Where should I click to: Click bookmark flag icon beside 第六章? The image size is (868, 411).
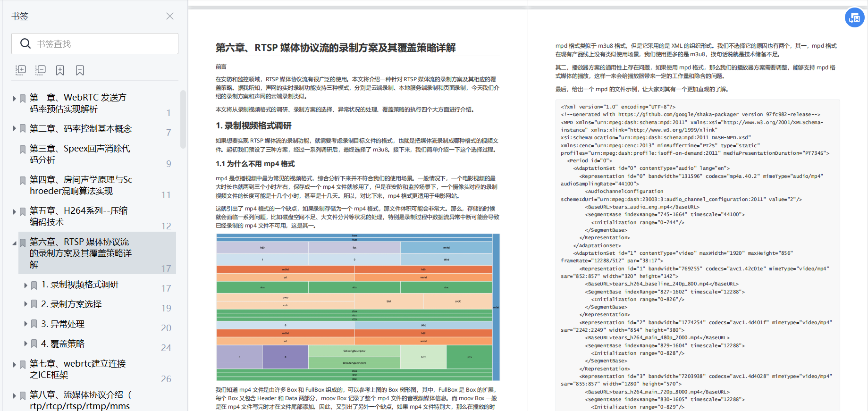pyautogui.click(x=23, y=243)
